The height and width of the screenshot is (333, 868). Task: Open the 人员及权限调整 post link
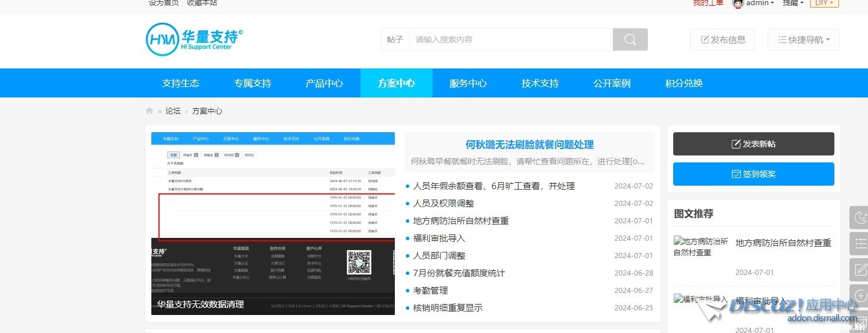click(x=443, y=204)
